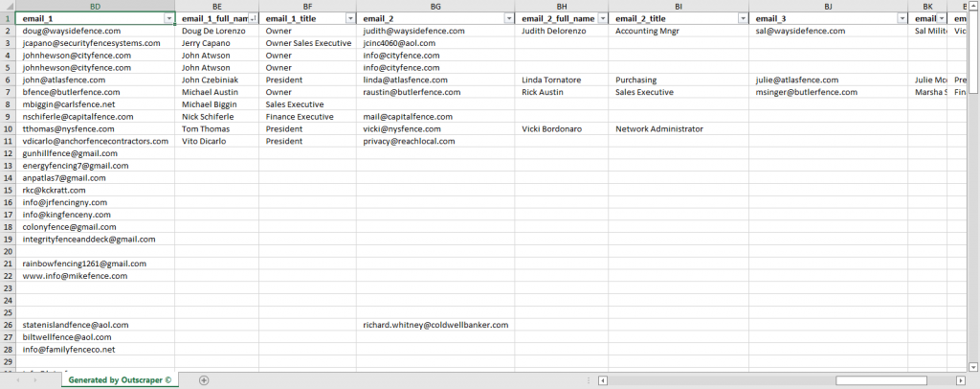The image size is (980, 389).
Task: Click the next sheet navigation arrow
Action: click(36, 380)
